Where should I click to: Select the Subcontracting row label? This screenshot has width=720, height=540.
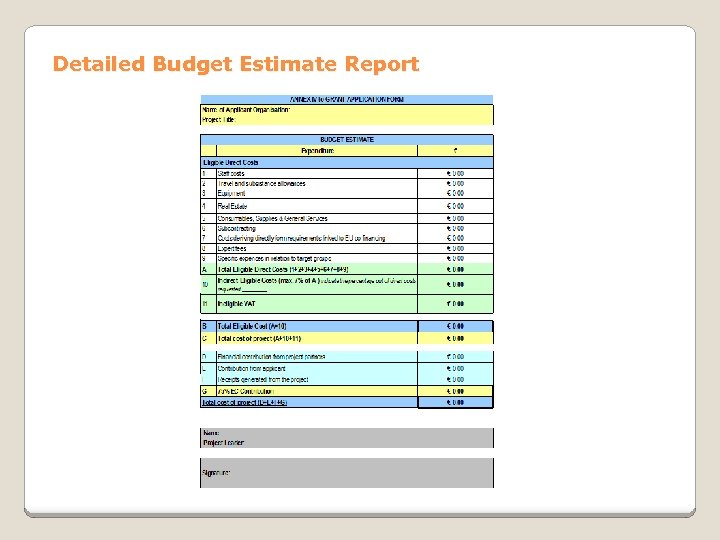[236, 228]
